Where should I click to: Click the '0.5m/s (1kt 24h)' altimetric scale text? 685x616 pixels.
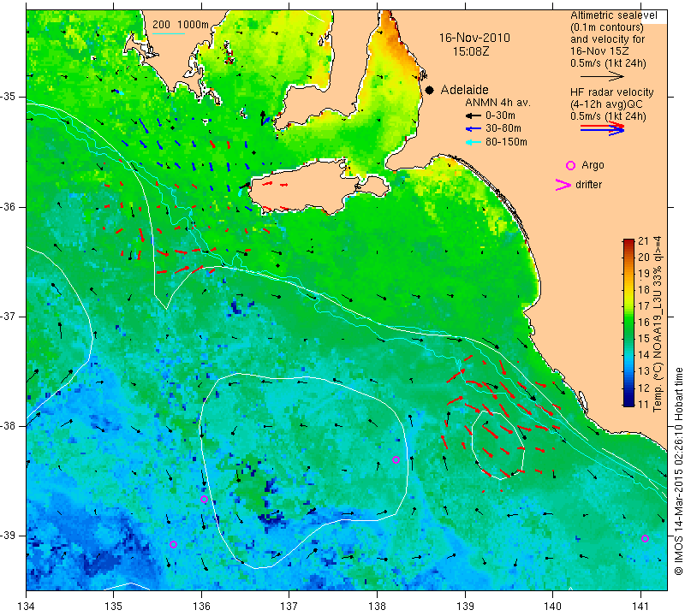click(x=608, y=63)
